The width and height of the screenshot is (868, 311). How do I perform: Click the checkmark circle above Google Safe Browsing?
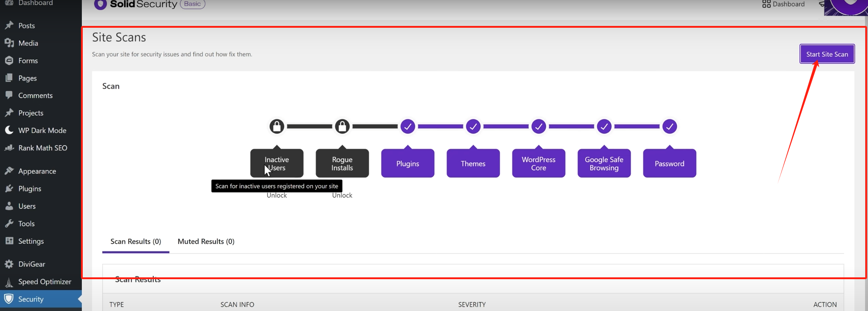604,126
